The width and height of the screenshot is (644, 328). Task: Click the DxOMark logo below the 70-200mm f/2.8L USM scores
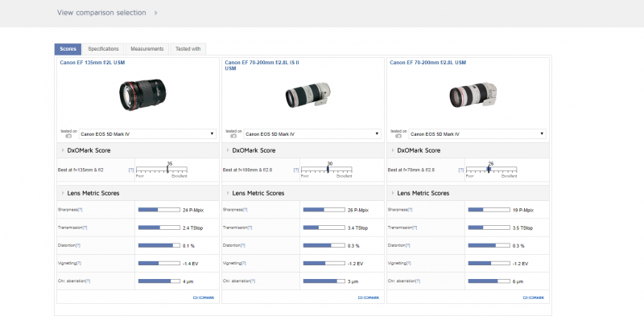[532, 297]
